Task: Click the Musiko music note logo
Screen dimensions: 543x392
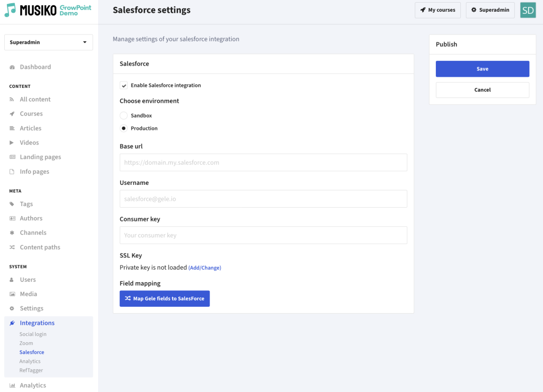Action: 10,10
